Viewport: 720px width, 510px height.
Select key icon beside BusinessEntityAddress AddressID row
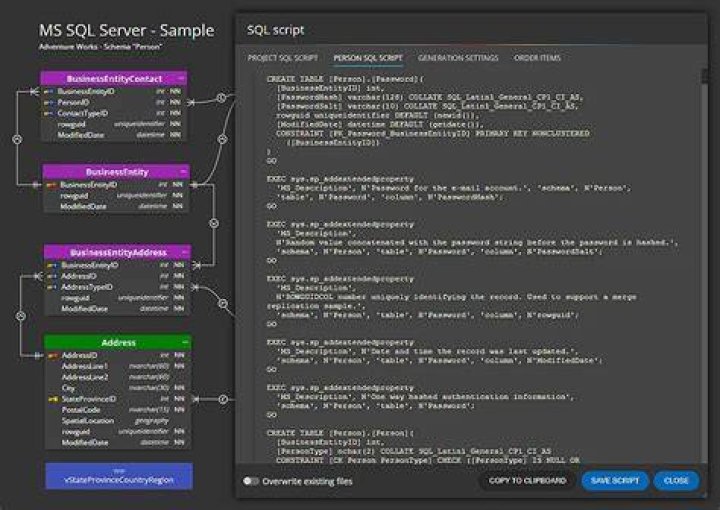tap(52, 276)
